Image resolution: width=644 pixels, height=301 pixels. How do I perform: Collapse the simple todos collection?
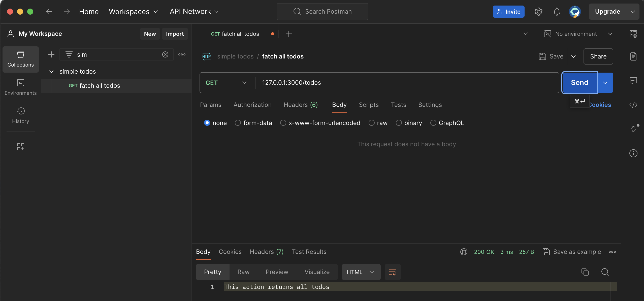[51, 72]
